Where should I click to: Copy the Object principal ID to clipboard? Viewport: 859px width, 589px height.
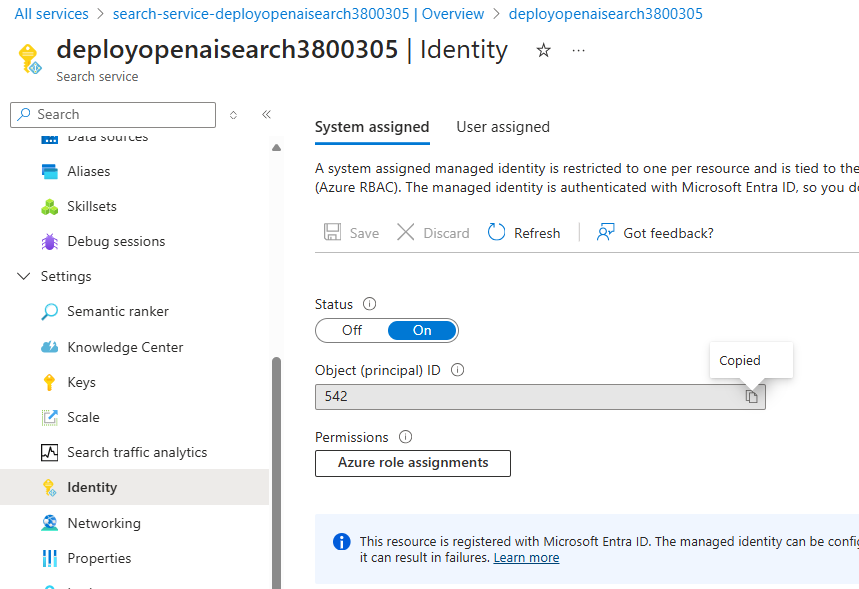point(752,396)
